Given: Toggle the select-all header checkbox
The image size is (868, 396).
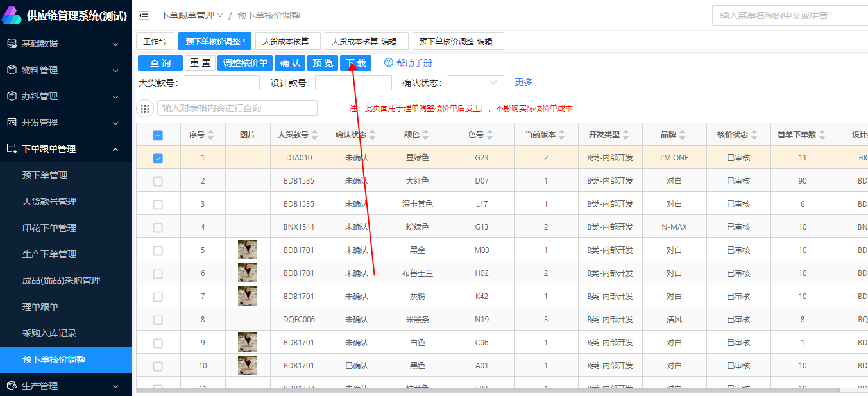Looking at the screenshot, I should pos(158,135).
